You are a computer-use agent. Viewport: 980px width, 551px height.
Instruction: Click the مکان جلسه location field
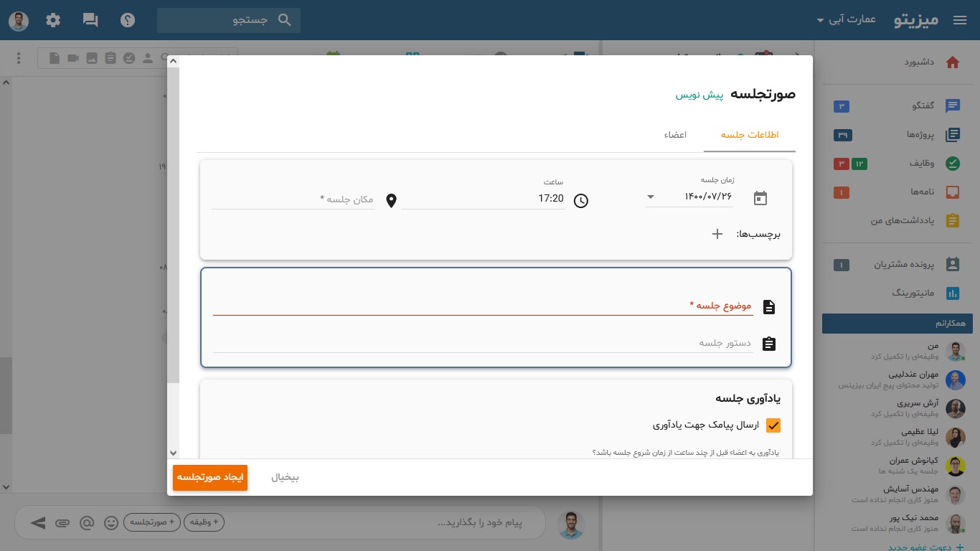tap(293, 199)
